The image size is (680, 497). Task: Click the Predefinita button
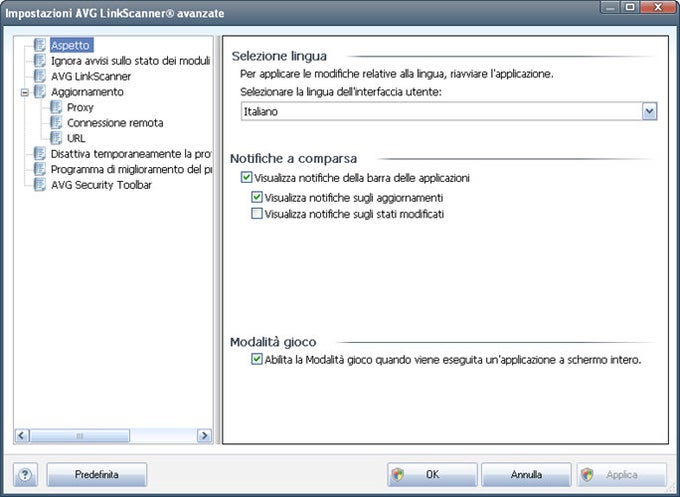click(x=97, y=475)
